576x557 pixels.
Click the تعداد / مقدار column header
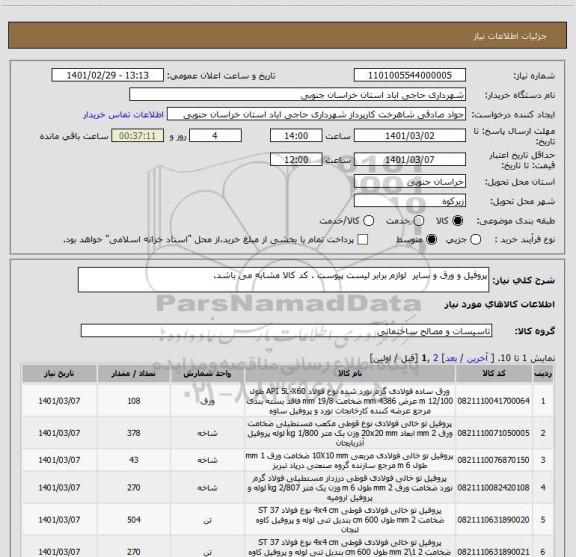pos(133,374)
